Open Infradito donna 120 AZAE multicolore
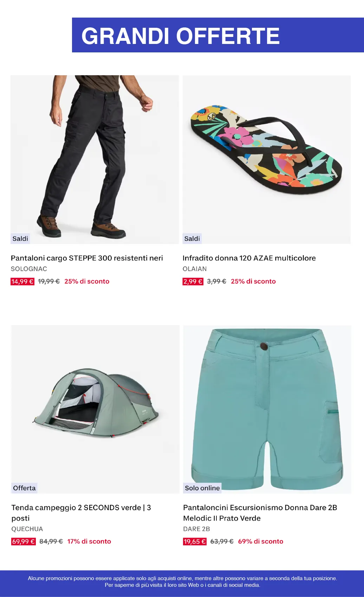Image resolution: width=364 pixels, height=597 pixels. (x=249, y=258)
